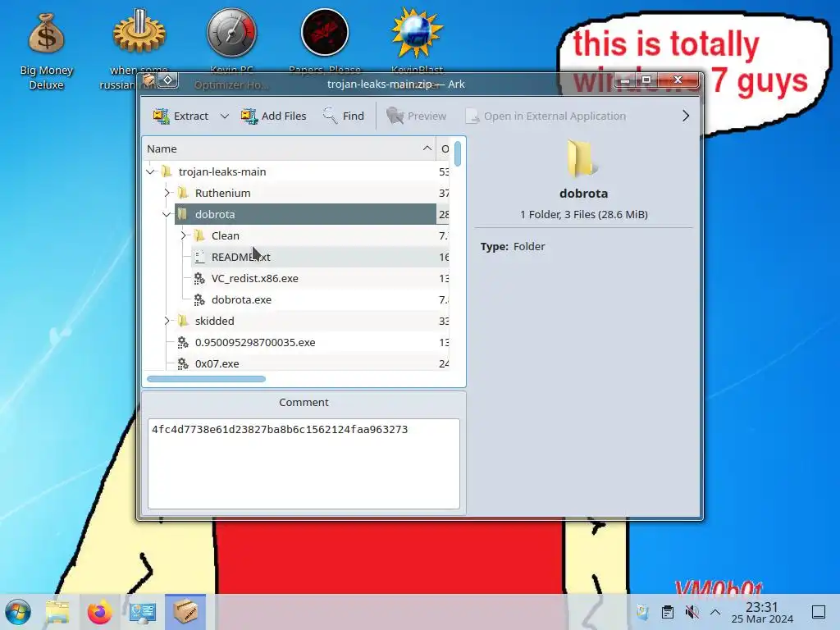Select the 0.950095298700035.exe file icon

(x=183, y=342)
